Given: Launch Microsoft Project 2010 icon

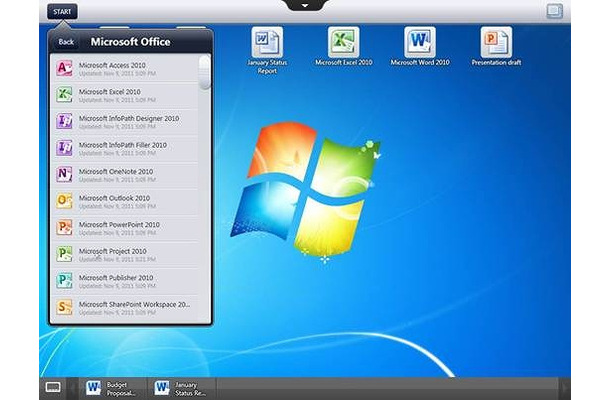Looking at the screenshot, I should pos(64,254).
